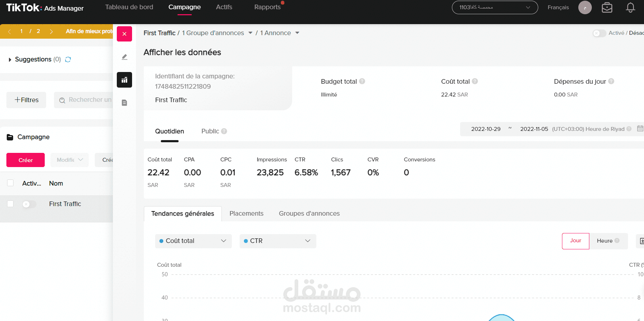Switch to the Quotidien tab

click(170, 131)
